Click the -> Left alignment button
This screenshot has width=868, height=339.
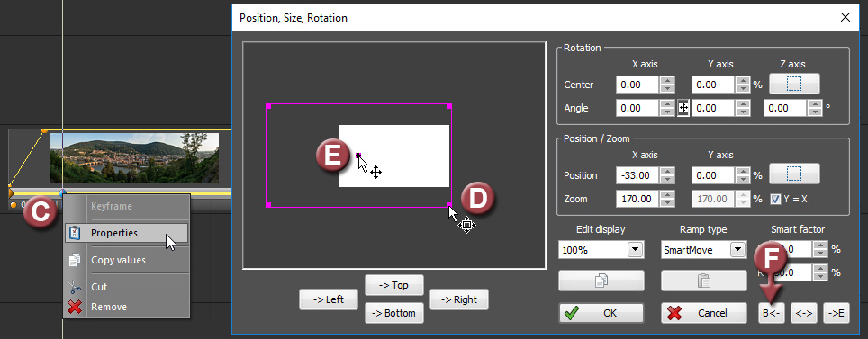329,299
